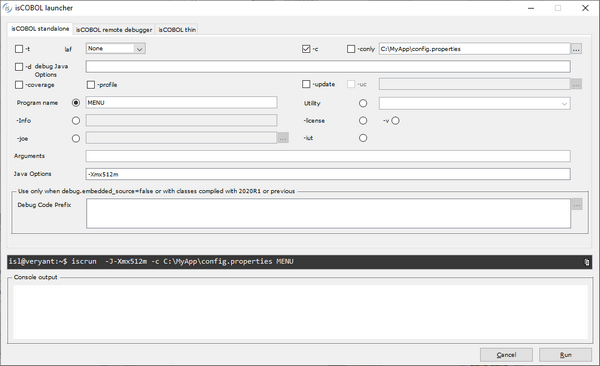The image size is (600, 366).
Task: Focus the config.properties path field
Action: (x=474, y=49)
